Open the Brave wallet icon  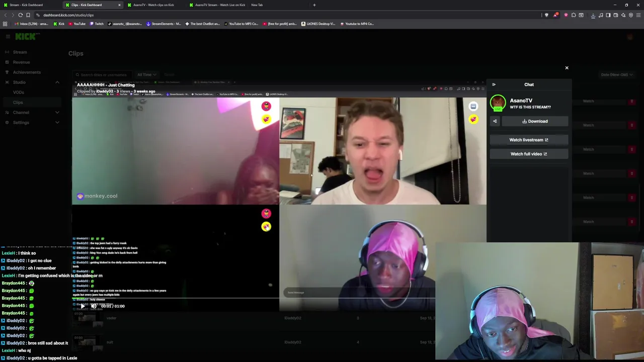[616, 15]
